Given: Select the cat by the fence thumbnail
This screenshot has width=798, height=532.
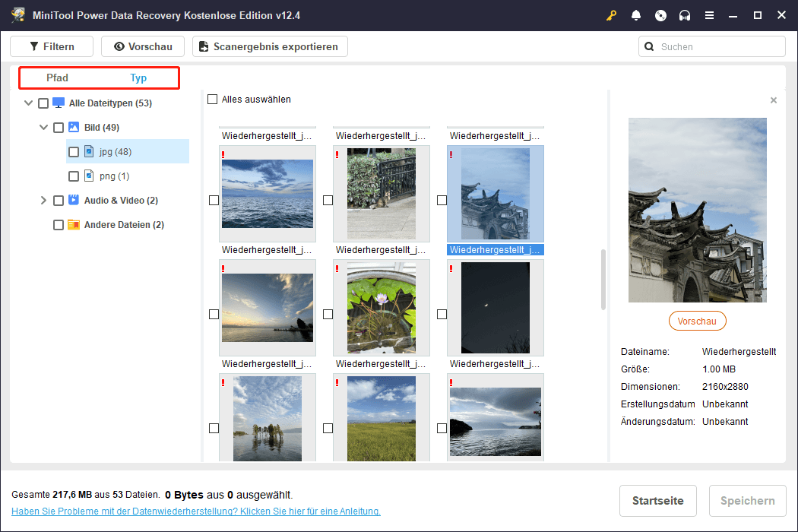Looking at the screenshot, I should 382,194.
